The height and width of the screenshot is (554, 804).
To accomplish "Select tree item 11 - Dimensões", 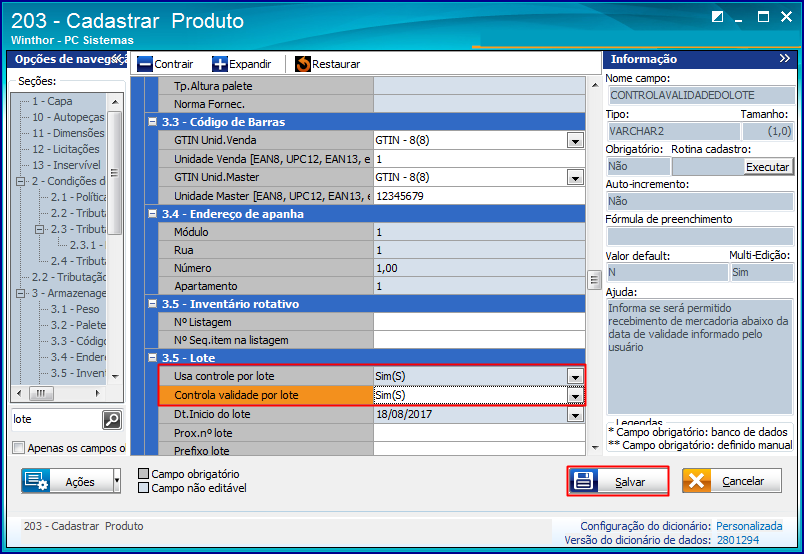I will pyautogui.click(x=68, y=133).
